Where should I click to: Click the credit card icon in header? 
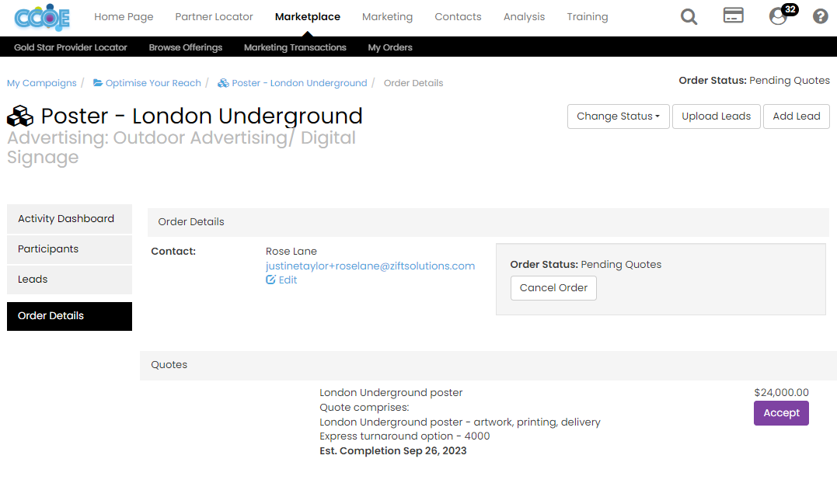[733, 16]
